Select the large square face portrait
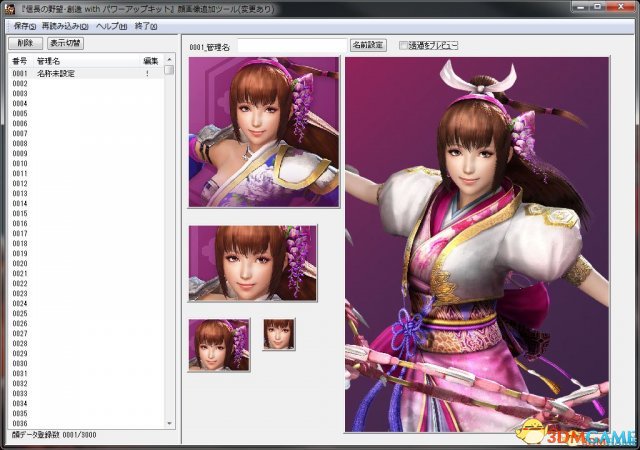Viewport: 640px width, 450px height. pos(264,132)
